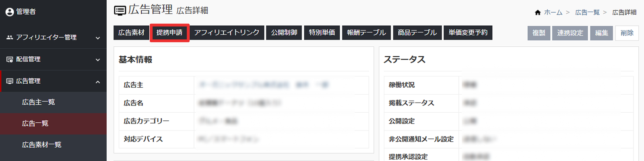Click the 稼働状況 row label
This screenshot has width=644, height=161.
click(402, 85)
